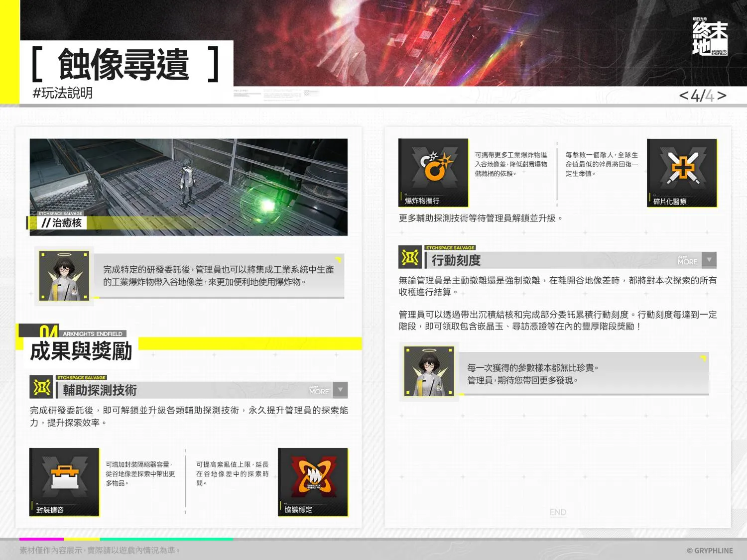Image resolution: width=747 pixels, height=560 pixels.
Task: Click MORE on the 輔助探測技術 header
Action: pos(319,391)
